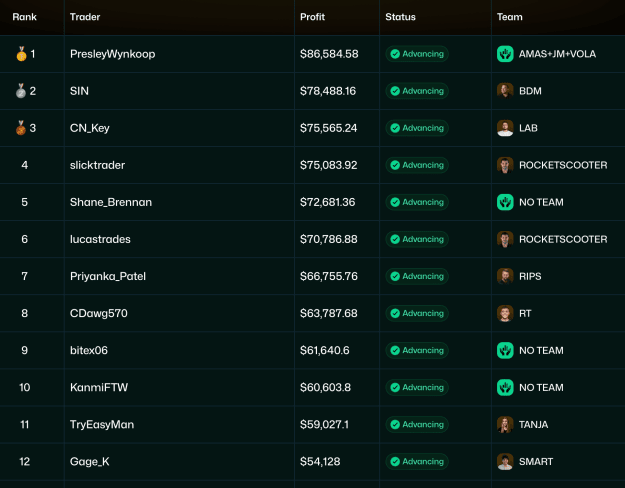Click Advancing status badge for TryEasyMan
Image resolution: width=625 pixels, height=488 pixels.
[417, 425]
